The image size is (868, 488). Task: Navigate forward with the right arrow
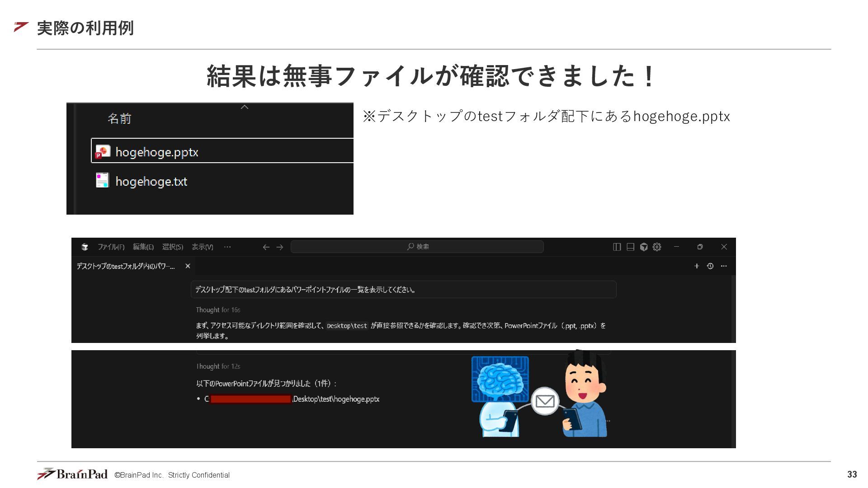tap(280, 247)
